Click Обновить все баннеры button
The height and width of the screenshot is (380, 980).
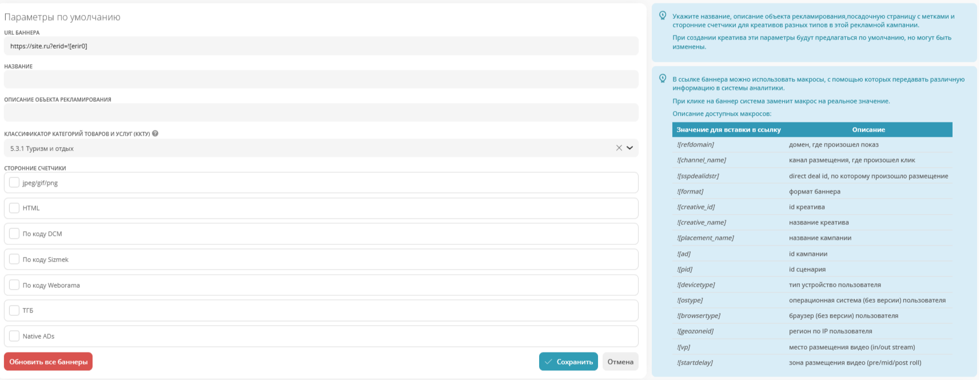[48, 362]
